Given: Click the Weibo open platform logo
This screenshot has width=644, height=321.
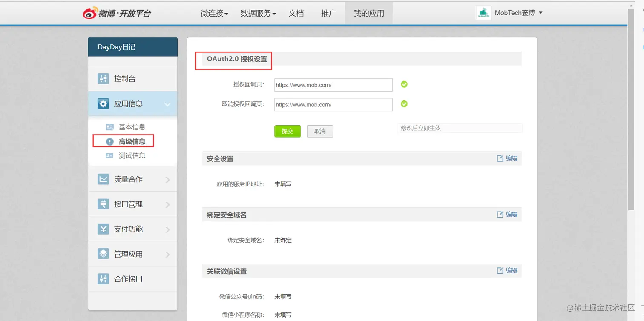Looking at the screenshot, I should [x=117, y=13].
